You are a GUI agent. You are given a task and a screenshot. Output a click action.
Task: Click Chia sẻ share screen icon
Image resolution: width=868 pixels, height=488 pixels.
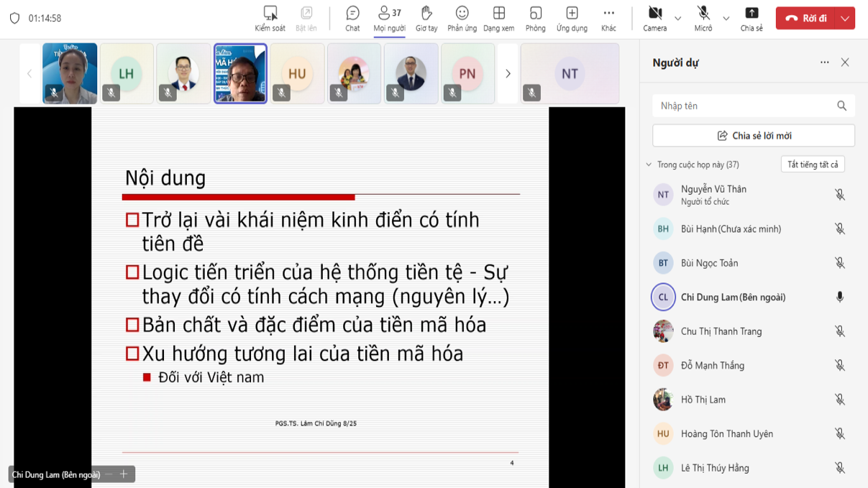pyautogui.click(x=751, y=18)
